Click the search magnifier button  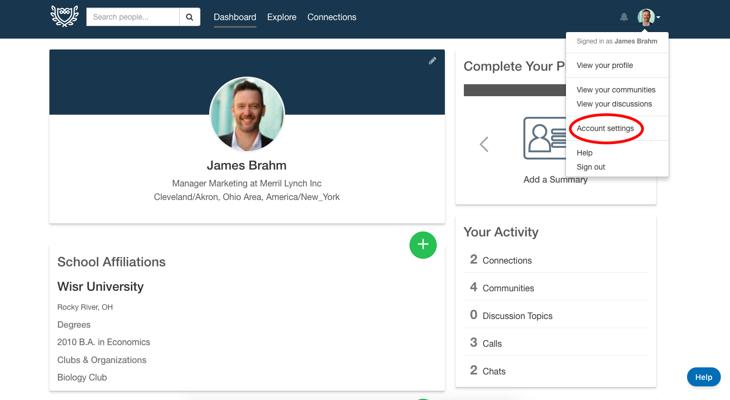pyautogui.click(x=190, y=17)
